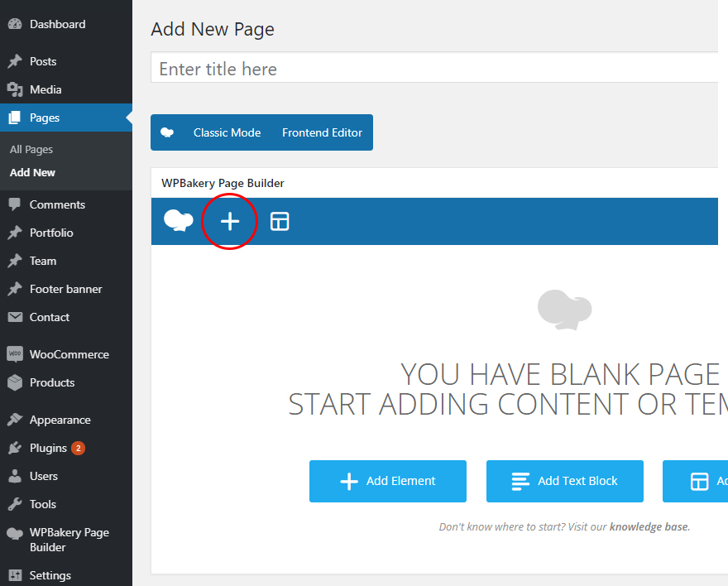Image resolution: width=728 pixels, height=586 pixels.
Task: Click the Tools wrench icon
Action: pyautogui.click(x=15, y=504)
